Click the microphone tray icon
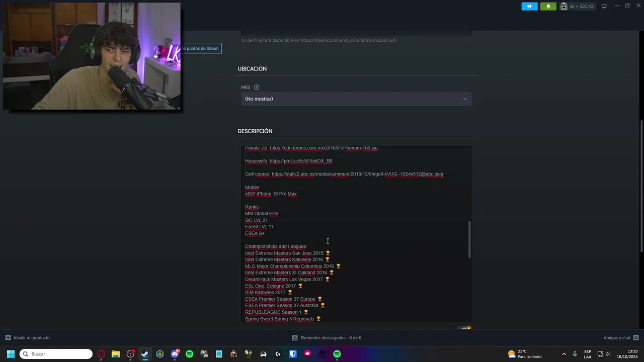Image resolution: width=644 pixels, height=362 pixels. pyautogui.click(x=575, y=354)
